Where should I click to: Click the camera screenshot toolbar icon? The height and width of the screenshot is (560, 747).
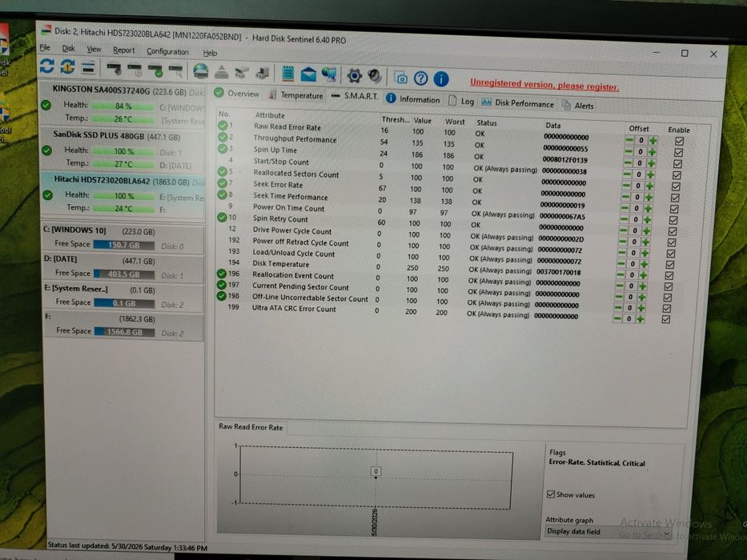coord(401,77)
